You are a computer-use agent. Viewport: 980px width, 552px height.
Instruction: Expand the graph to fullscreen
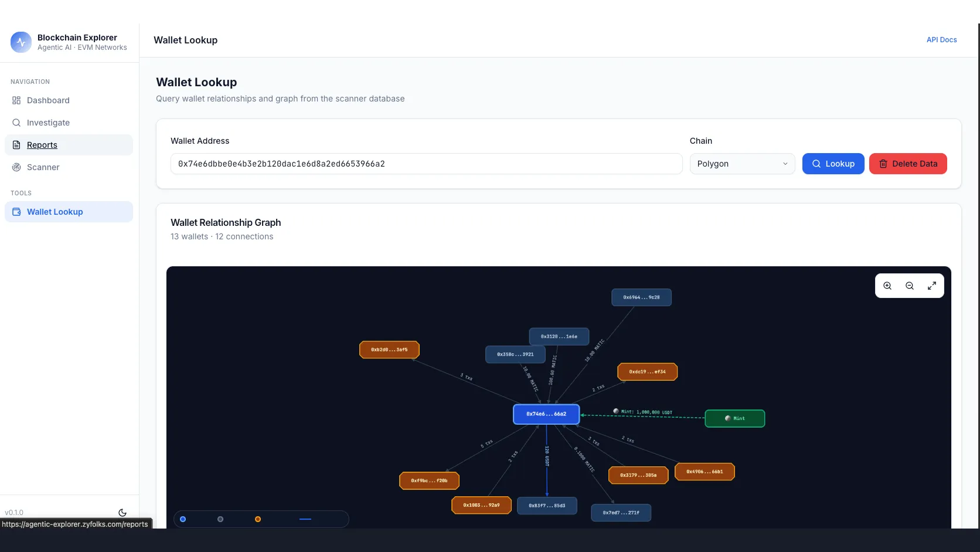click(x=932, y=286)
